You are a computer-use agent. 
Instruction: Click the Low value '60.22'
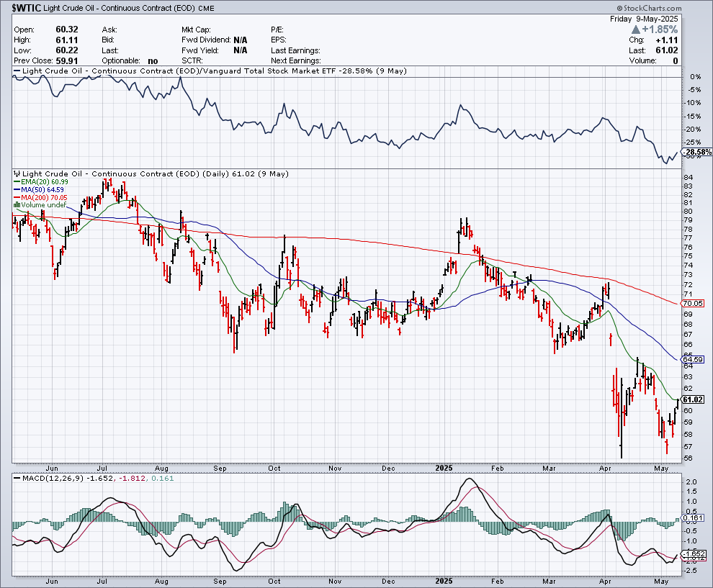click(x=67, y=50)
